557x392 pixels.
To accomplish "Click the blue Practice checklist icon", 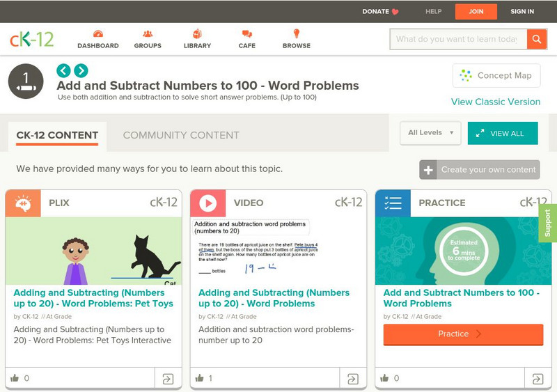I will coord(393,203).
